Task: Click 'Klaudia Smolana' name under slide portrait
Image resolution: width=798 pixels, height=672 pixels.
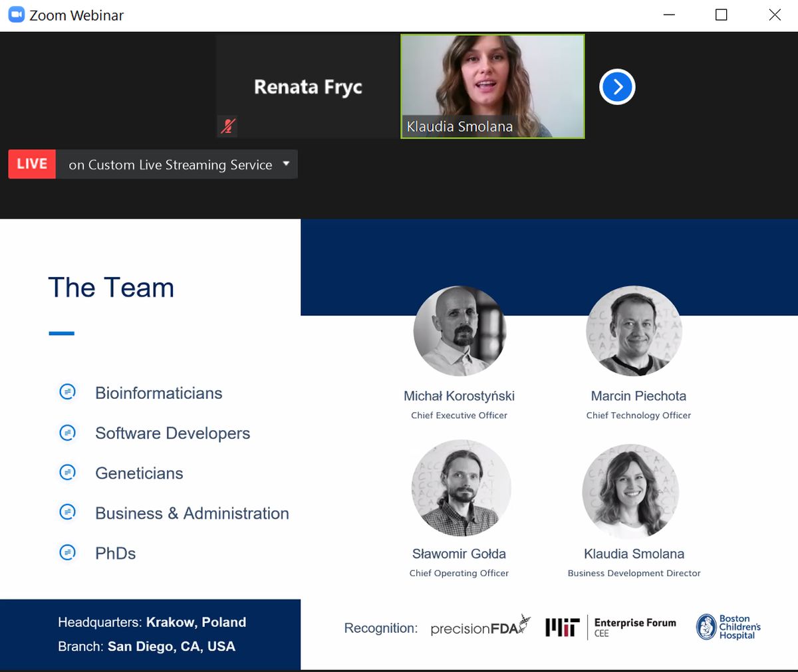Action: 634,554
